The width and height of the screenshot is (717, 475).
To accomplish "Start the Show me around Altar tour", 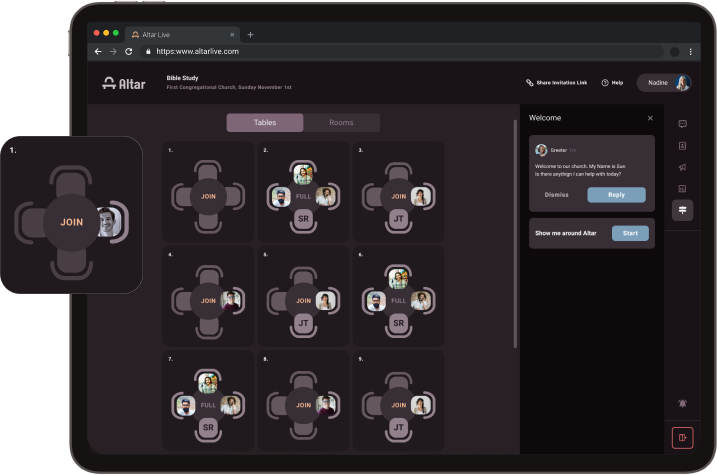I will (x=630, y=233).
